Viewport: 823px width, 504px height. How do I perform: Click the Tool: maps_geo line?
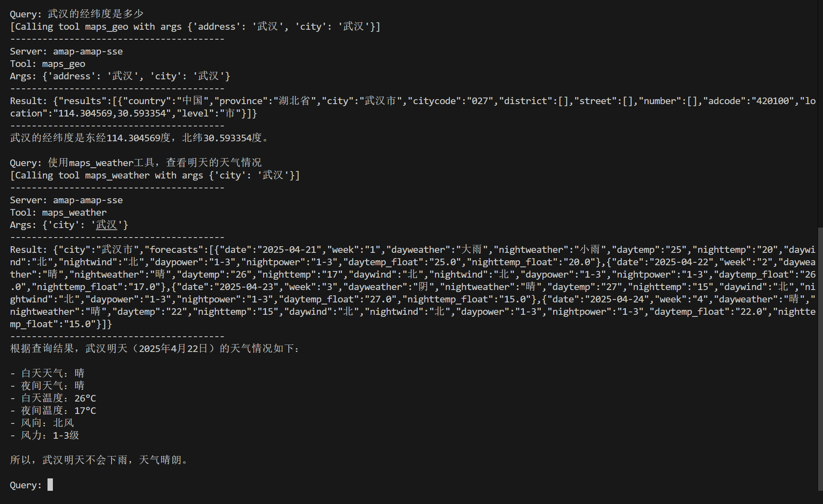48,64
